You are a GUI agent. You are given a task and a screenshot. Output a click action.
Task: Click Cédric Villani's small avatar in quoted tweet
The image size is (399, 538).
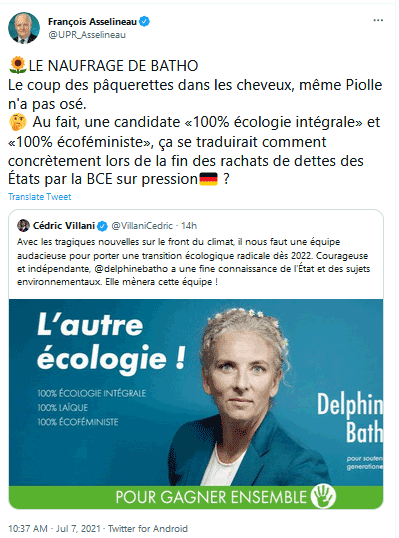tap(23, 225)
